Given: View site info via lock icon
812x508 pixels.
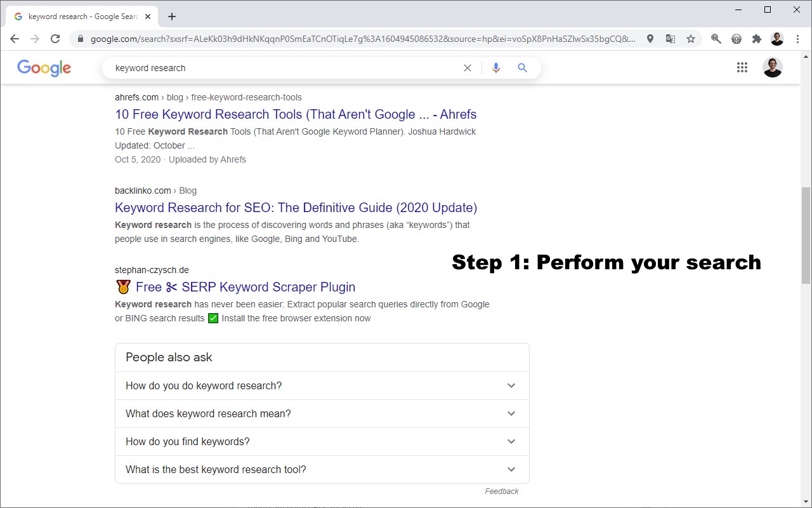Looking at the screenshot, I should click(x=80, y=39).
